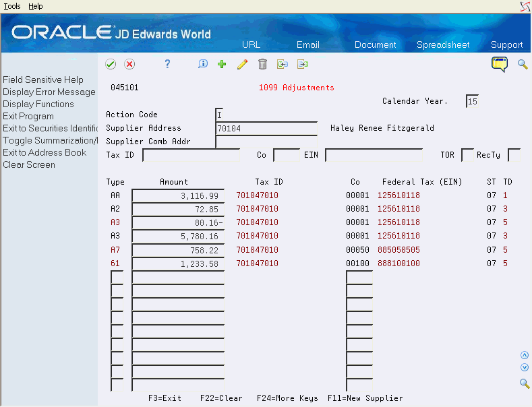
Task: Click the EIN value 885050505
Action: tap(398, 250)
